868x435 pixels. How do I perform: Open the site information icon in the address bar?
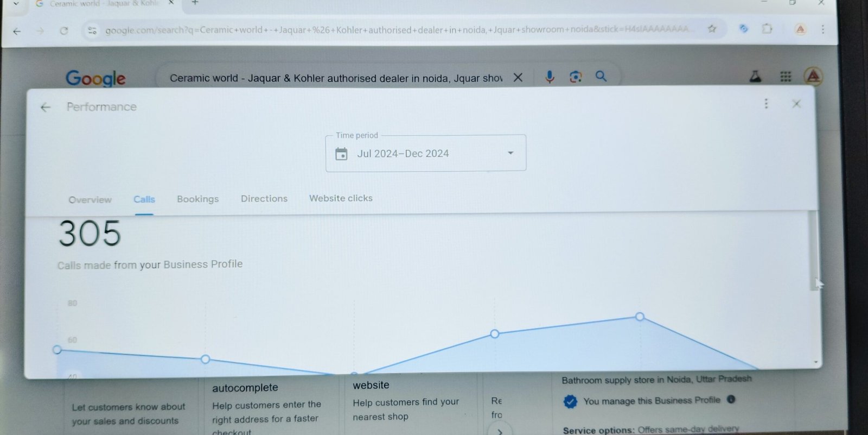point(92,30)
